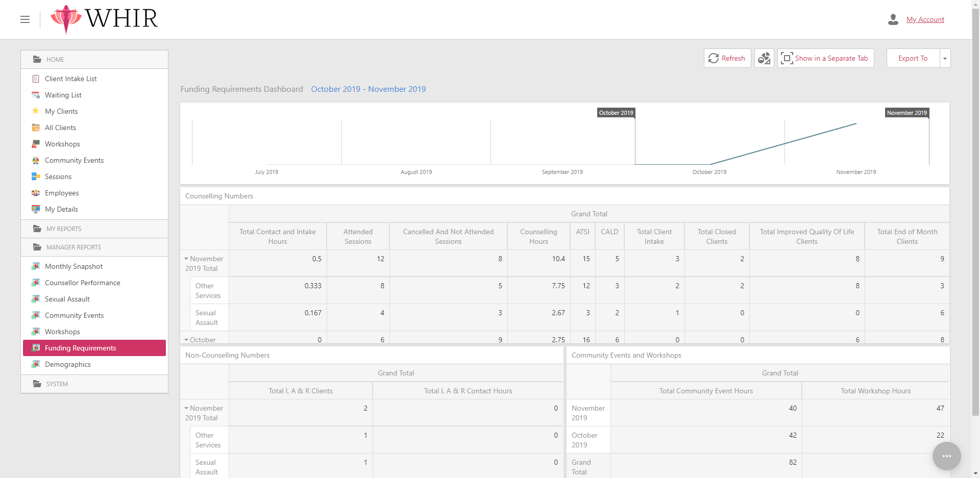Click Total Workshop Hours column header
Image resolution: width=980 pixels, height=478 pixels.
875,391
